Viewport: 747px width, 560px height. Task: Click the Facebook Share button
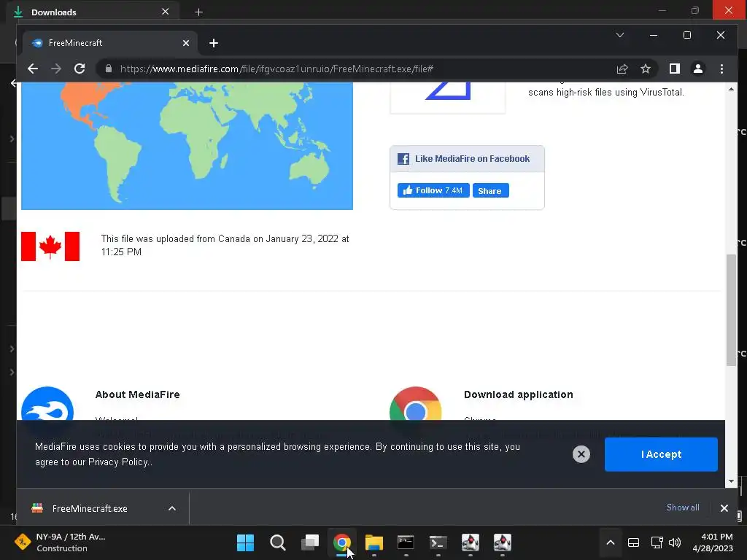491,190
